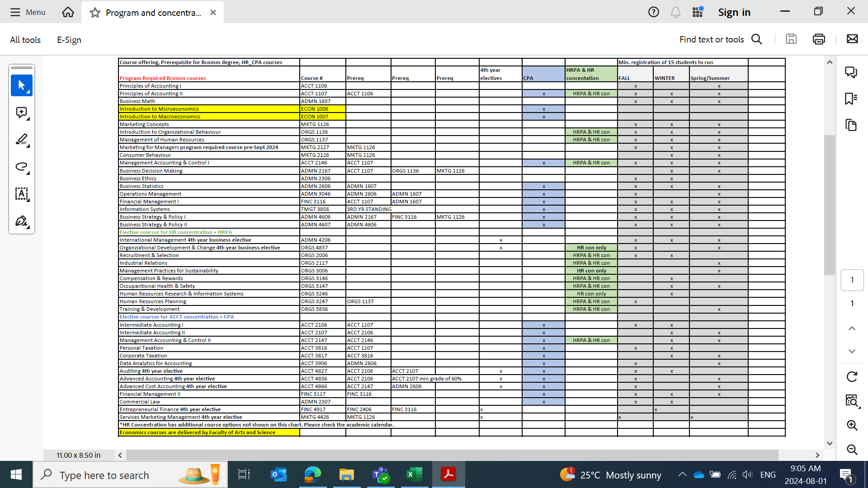Go to previous page up chevron

coord(852,328)
